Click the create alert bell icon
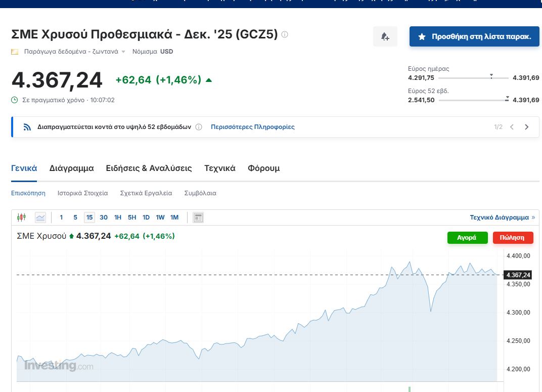 [x=385, y=36]
